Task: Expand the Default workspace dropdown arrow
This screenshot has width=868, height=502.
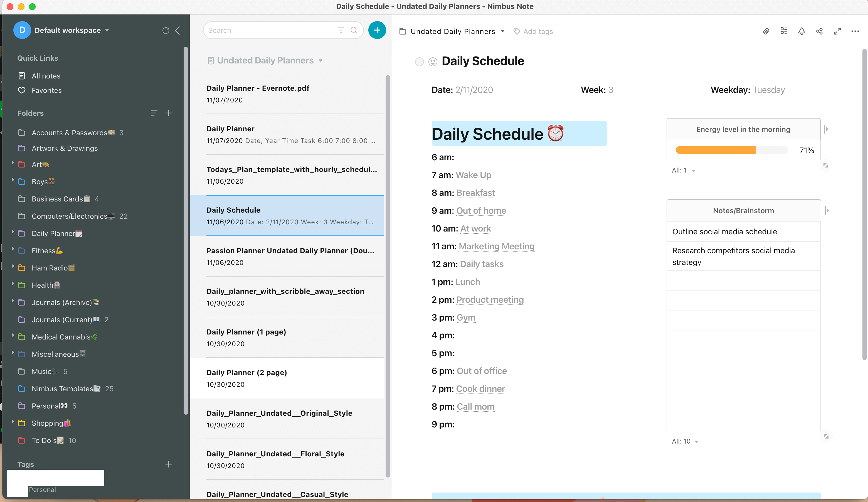Action: 107,30
